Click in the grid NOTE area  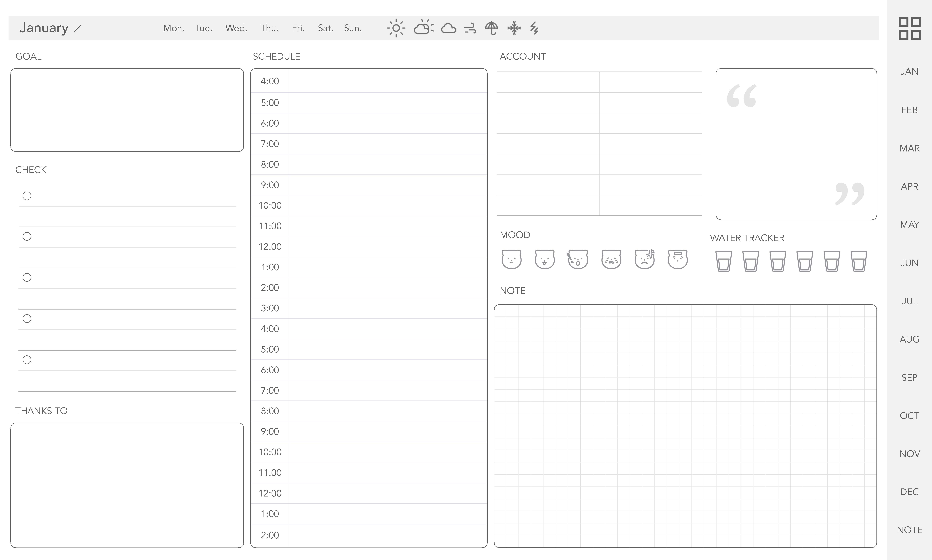[685, 426]
